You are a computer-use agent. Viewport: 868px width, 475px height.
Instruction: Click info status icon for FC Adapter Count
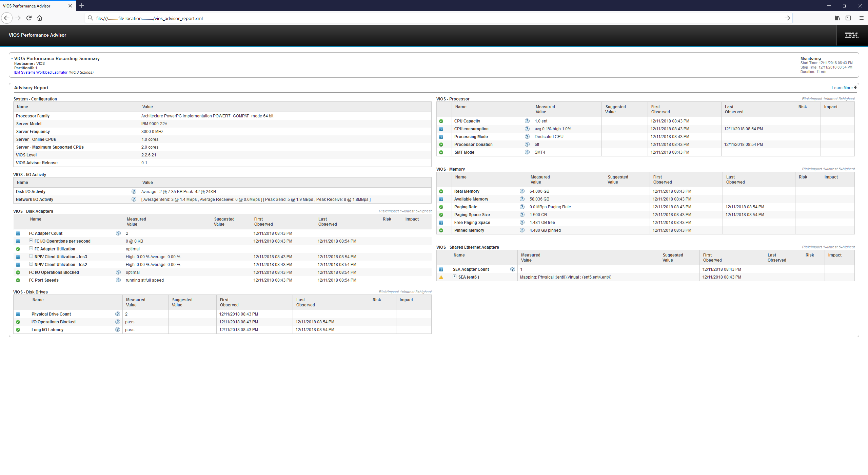18,233
